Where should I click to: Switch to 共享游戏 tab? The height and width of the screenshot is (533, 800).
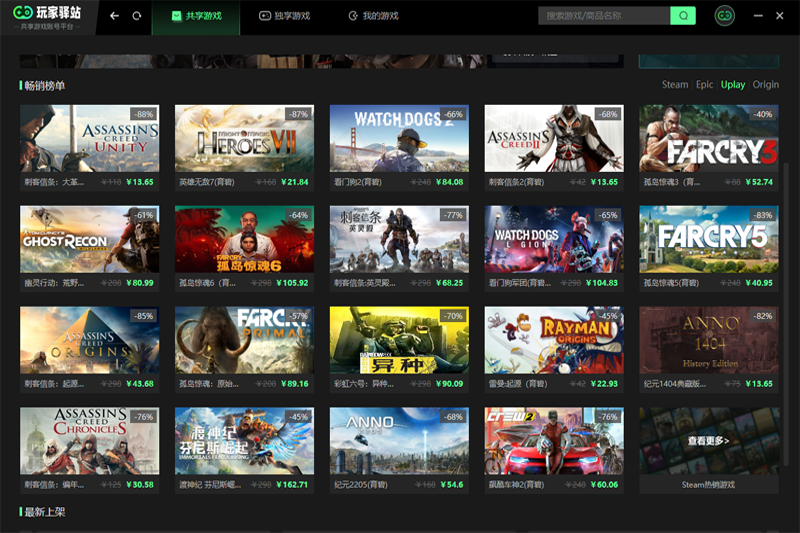point(196,16)
